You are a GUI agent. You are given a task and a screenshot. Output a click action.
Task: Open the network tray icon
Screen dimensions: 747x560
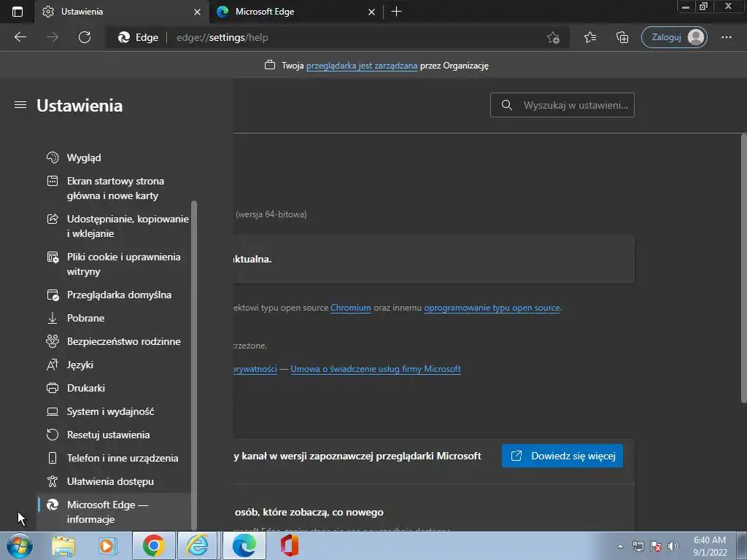pyautogui.click(x=638, y=546)
